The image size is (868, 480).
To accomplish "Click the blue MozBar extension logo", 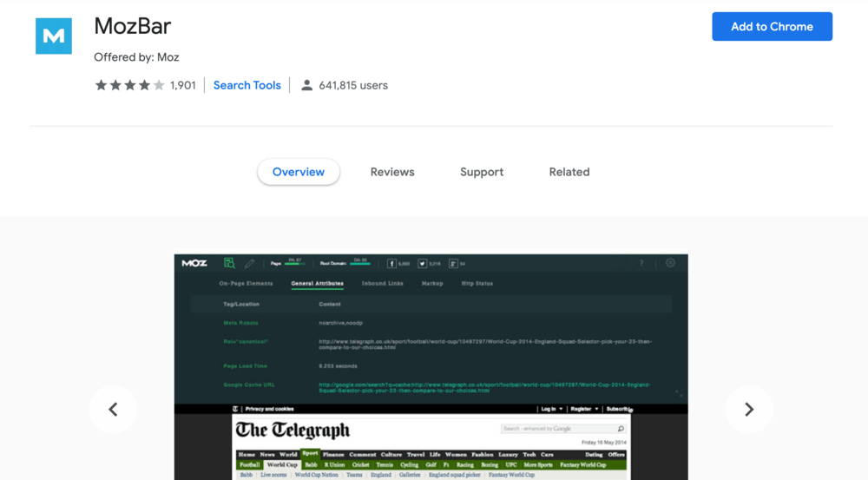I will tap(54, 36).
